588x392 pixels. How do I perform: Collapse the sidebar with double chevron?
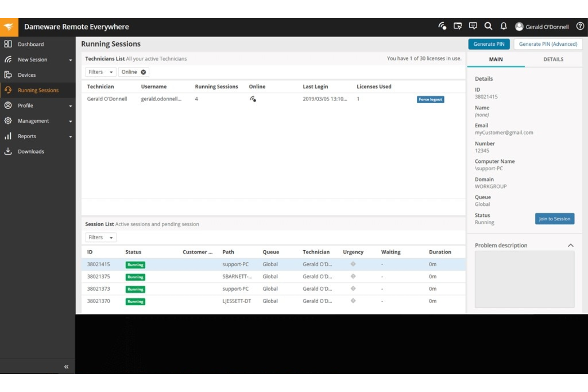66,367
